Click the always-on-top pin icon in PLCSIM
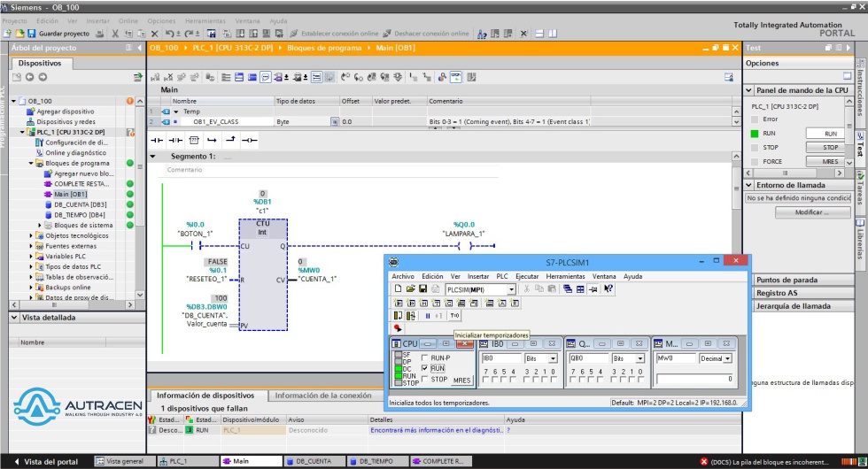Screen dimensions: 868x469 [x=593, y=288]
